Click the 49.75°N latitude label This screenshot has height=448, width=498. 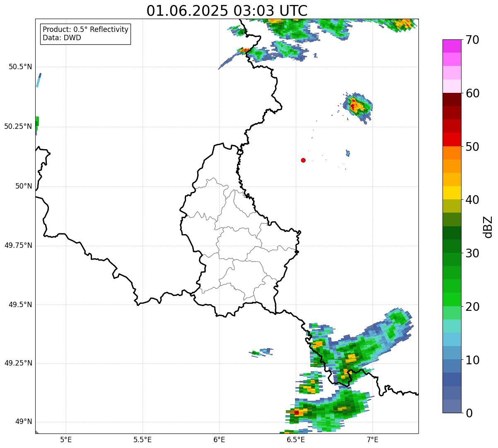18,245
